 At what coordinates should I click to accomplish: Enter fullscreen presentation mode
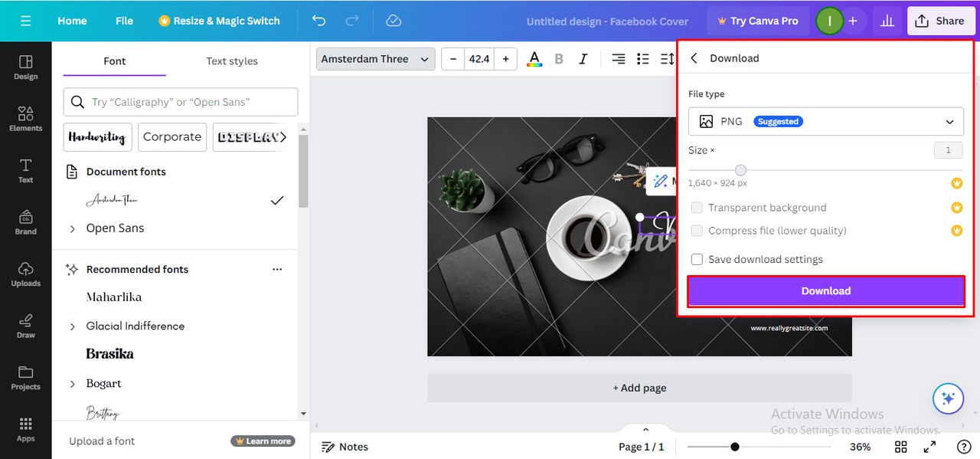tap(929, 447)
